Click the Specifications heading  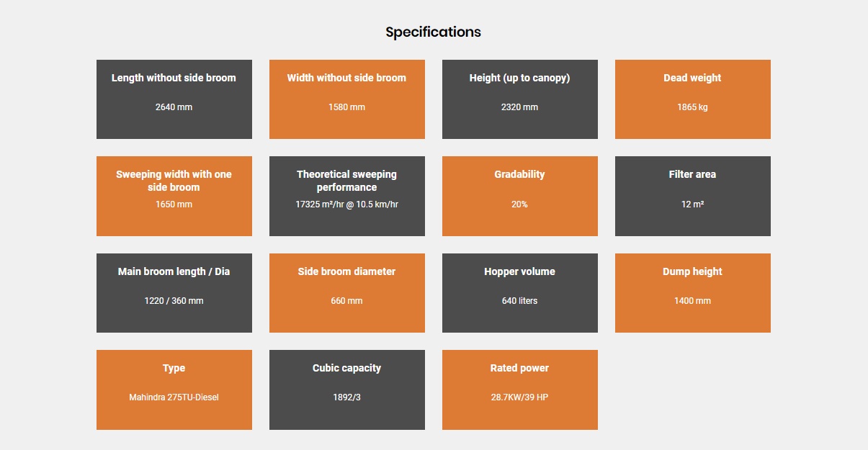pos(433,32)
